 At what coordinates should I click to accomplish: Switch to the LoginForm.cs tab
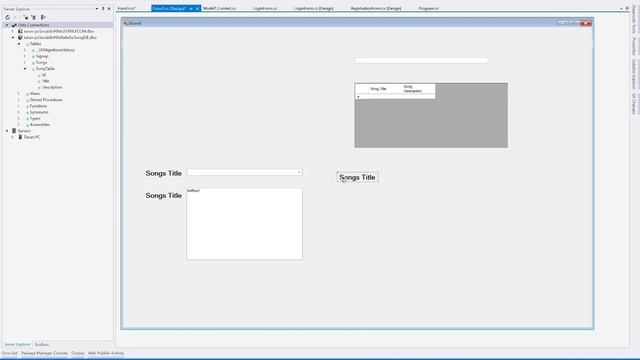(264, 8)
